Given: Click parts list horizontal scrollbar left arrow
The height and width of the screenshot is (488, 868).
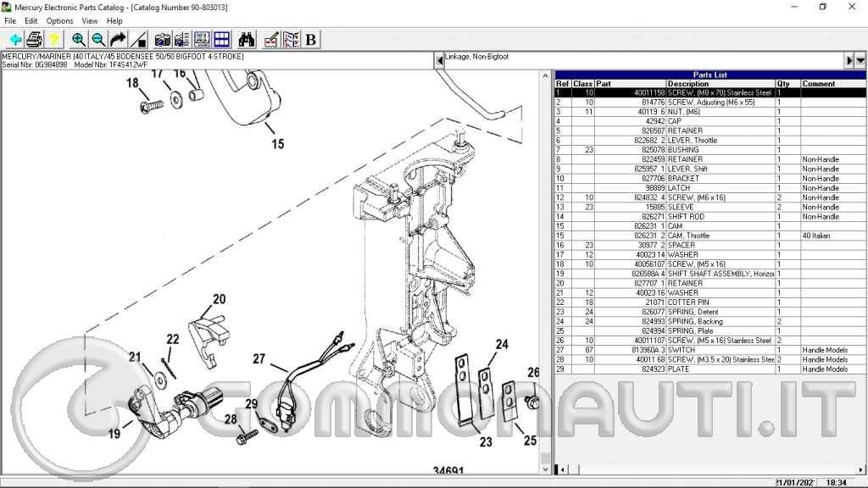Looking at the screenshot, I should pos(562,469).
